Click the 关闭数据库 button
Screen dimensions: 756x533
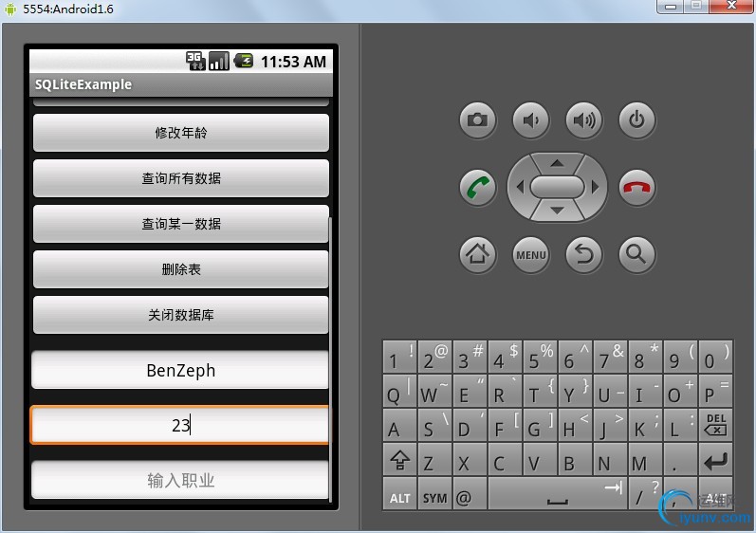pyautogui.click(x=181, y=315)
